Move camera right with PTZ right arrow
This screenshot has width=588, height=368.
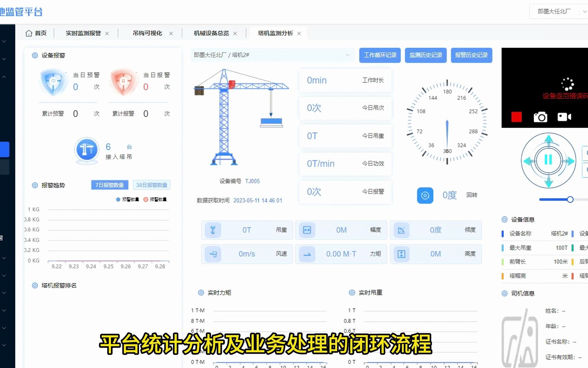(570, 161)
